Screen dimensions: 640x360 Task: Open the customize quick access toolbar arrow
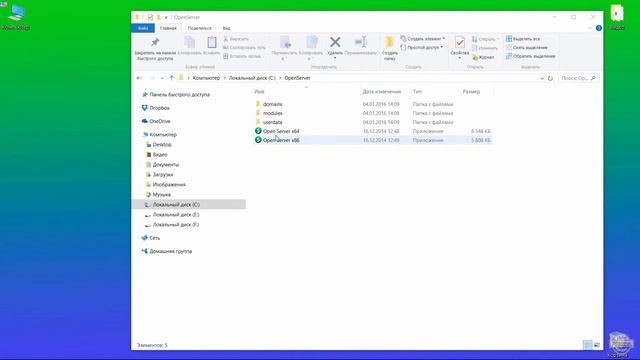click(x=166, y=18)
